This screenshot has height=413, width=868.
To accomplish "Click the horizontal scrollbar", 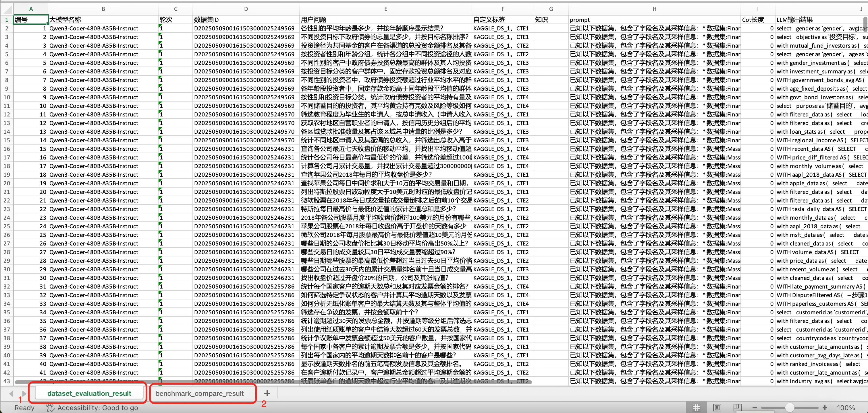I will point(273,382).
